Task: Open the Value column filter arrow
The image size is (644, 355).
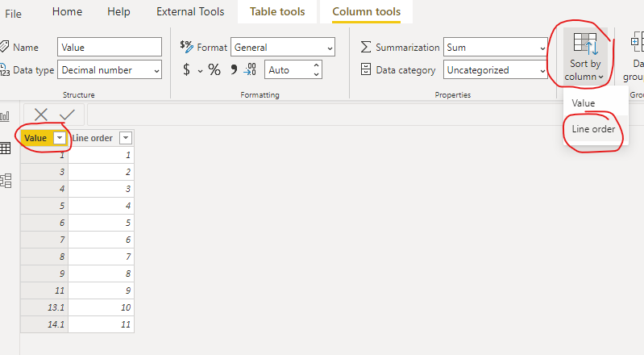Action: [60, 138]
